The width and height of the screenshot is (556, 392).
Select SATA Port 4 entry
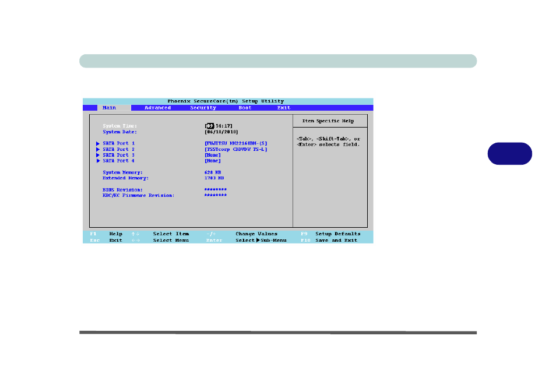coord(118,161)
